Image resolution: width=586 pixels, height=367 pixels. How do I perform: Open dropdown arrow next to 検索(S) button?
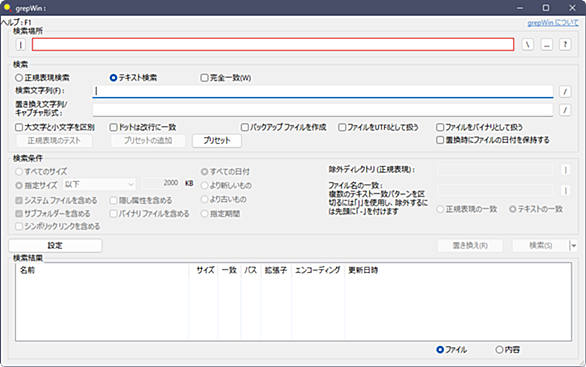tap(574, 246)
